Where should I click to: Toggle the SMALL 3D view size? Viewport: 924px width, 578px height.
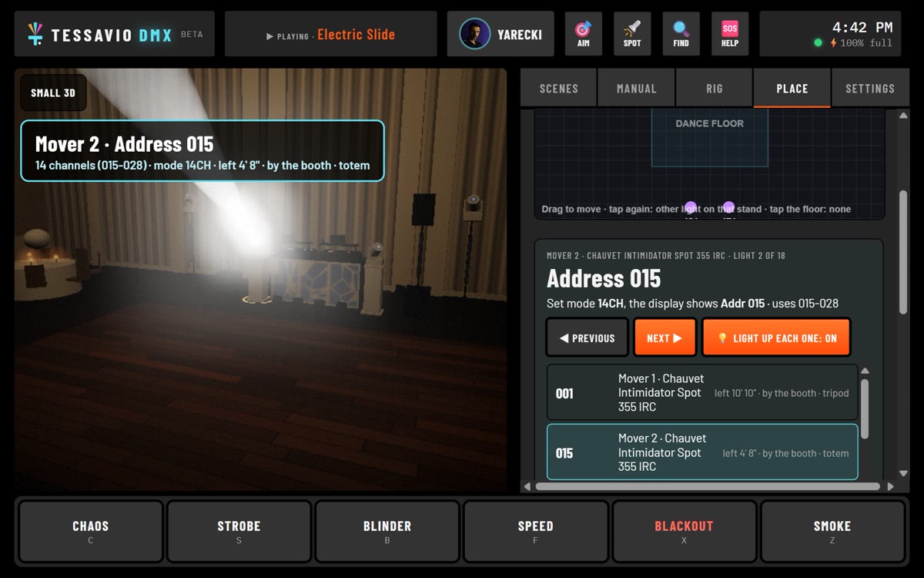click(x=53, y=92)
